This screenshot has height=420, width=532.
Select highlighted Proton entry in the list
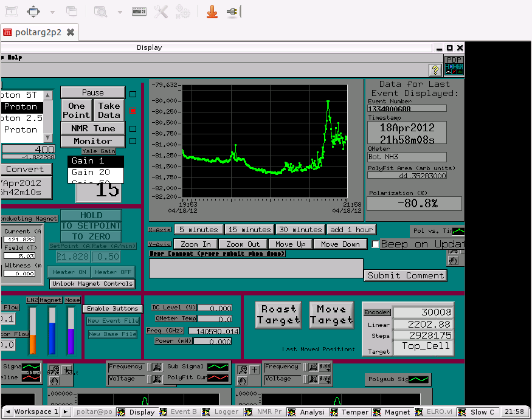22,107
